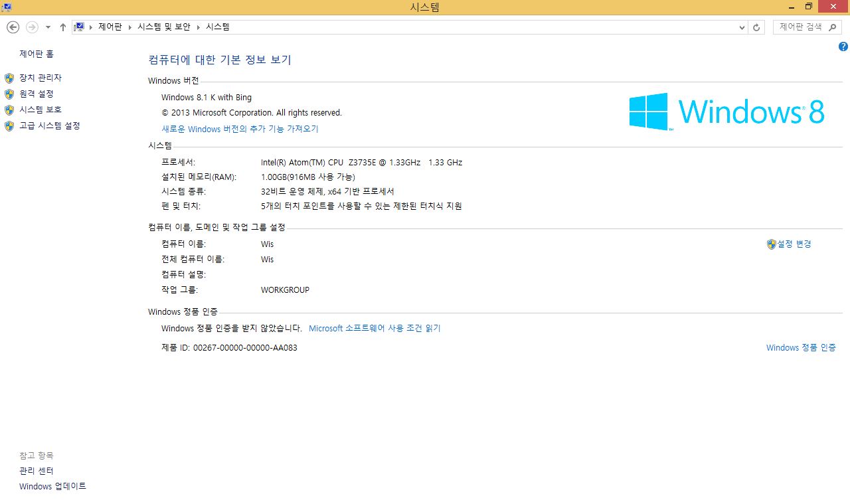Click the search magnifier icon
Viewport: 850px width, 504px height.
[x=833, y=27]
